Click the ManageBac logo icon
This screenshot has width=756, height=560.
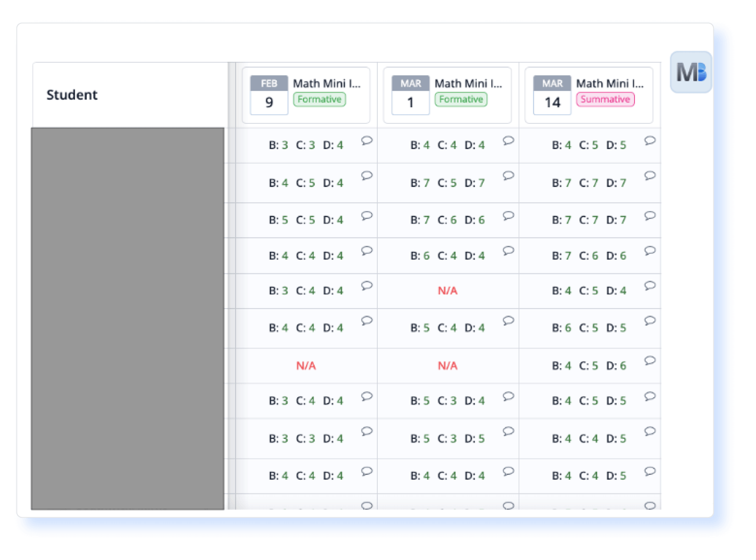coord(690,72)
